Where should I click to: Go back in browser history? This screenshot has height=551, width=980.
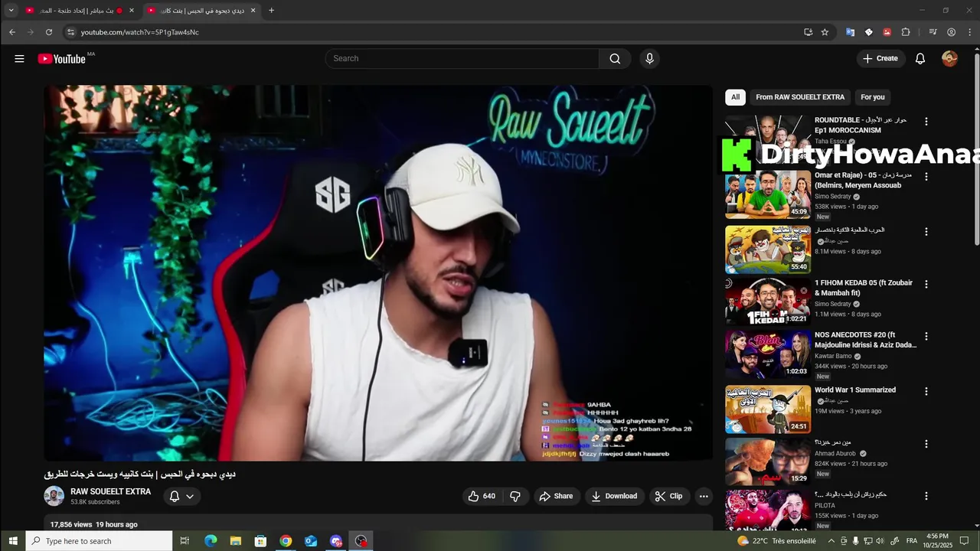point(11,32)
